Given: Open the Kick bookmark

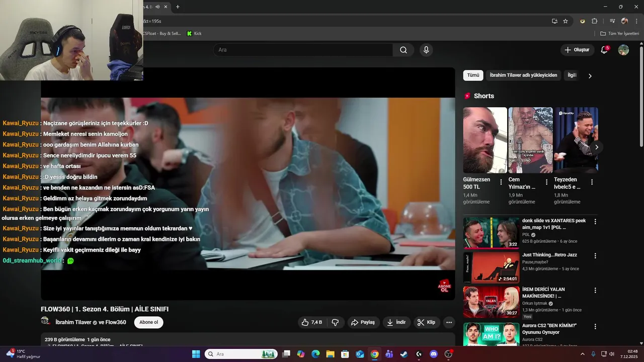Looking at the screenshot, I should point(194,33).
